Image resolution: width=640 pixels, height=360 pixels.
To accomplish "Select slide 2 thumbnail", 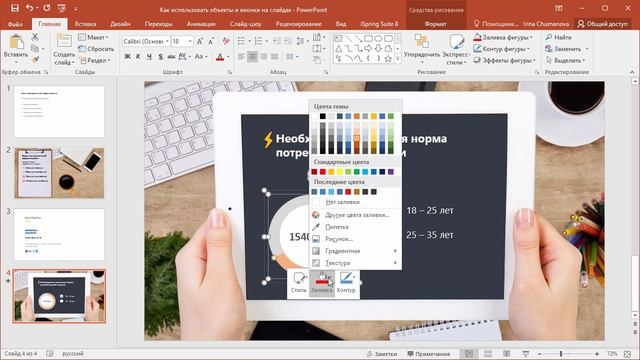I will (x=59, y=173).
